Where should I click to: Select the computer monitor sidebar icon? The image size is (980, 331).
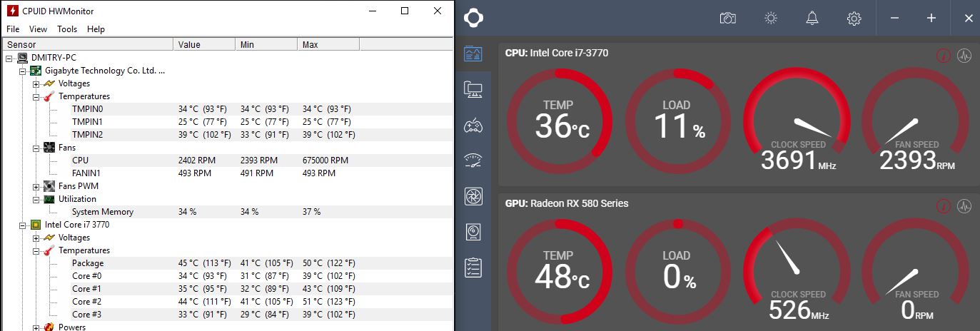coord(473,89)
